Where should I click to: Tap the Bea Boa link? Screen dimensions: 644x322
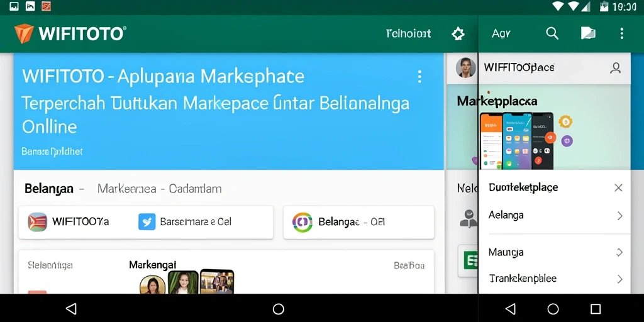[x=409, y=265]
